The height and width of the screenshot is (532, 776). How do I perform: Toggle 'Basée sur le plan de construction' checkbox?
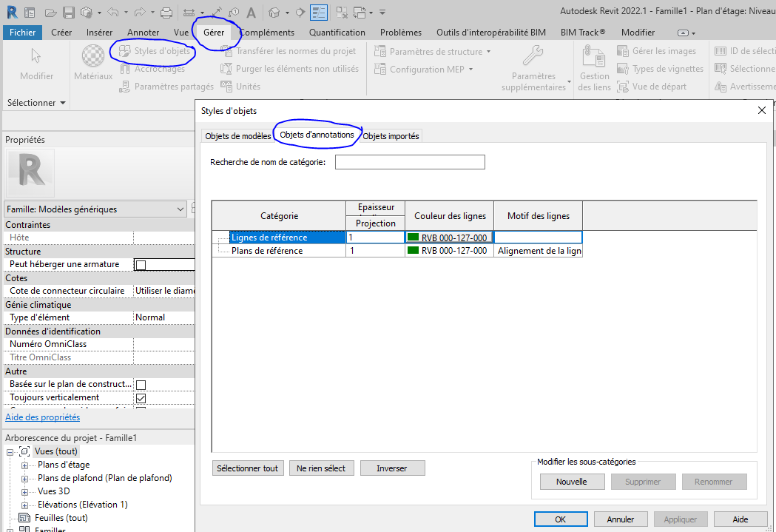point(141,385)
